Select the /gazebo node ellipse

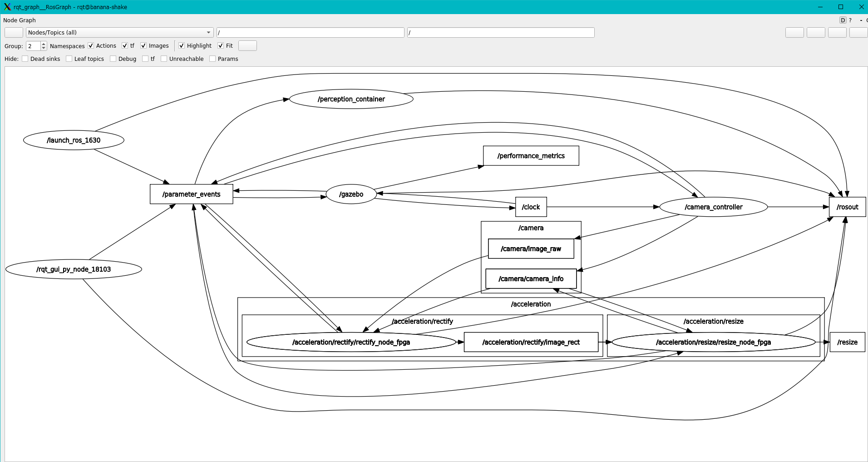click(x=351, y=194)
